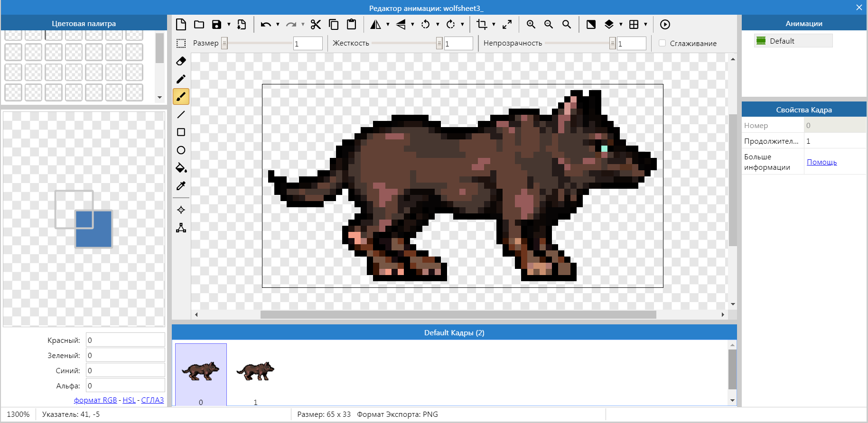
Task: Select frame 0 thumbnail
Action: click(201, 374)
